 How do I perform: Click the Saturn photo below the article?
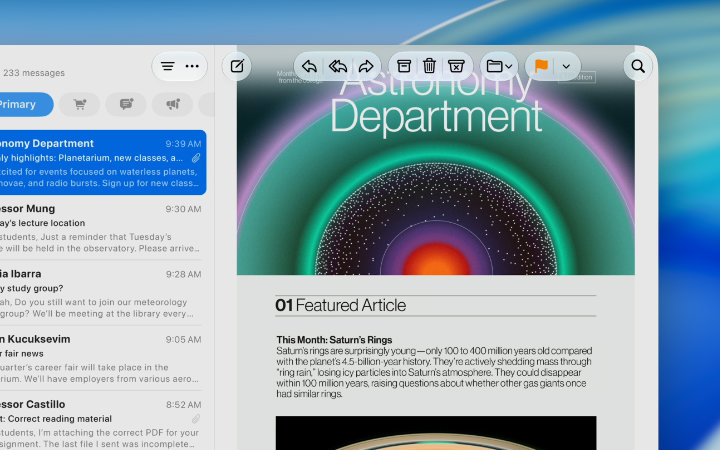point(436,433)
